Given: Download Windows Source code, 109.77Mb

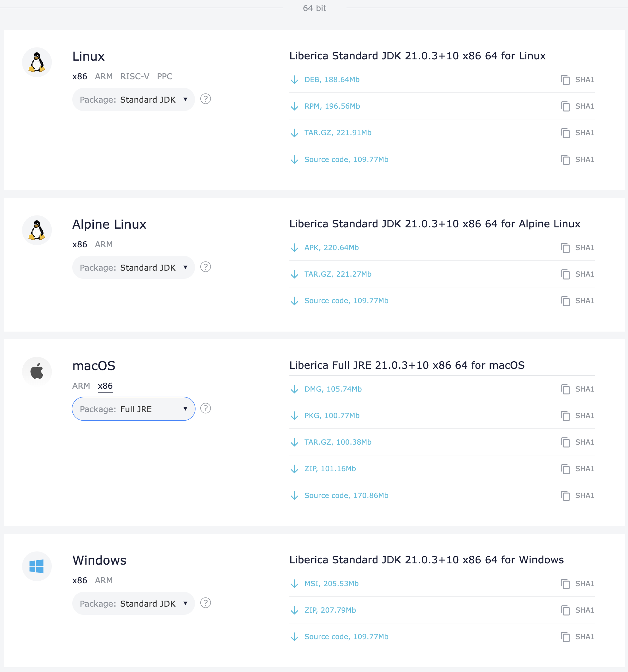Looking at the screenshot, I should [x=340, y=637].
